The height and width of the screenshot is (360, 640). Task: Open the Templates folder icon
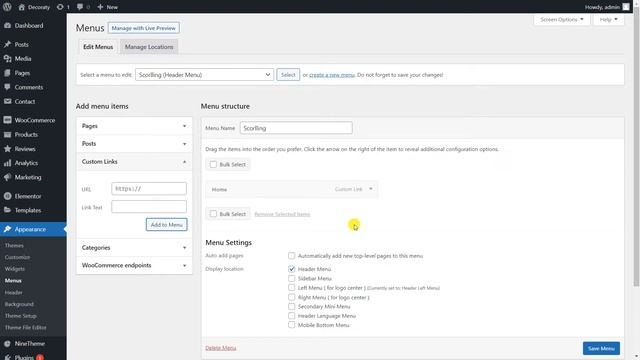coord(7,210)
